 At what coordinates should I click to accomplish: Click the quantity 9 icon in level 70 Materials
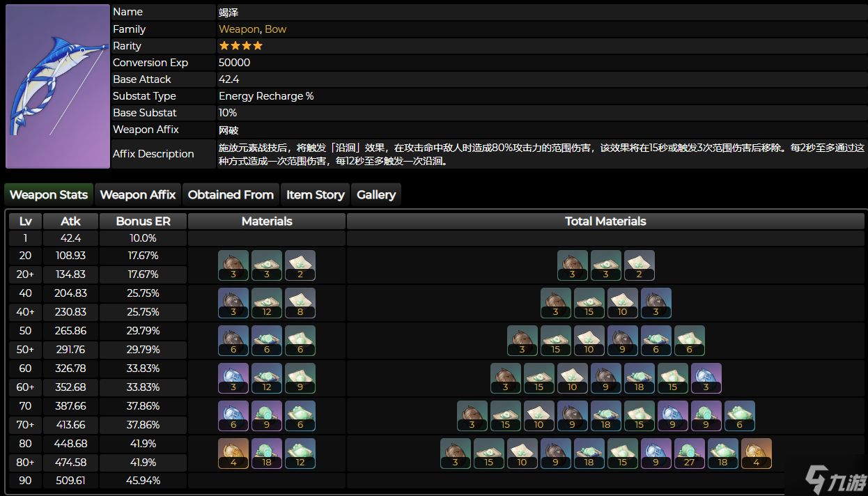tap(267, 416)
